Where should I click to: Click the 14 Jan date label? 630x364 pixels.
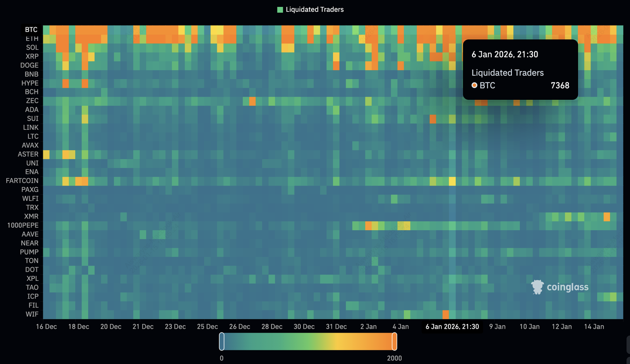coord(594,327)
